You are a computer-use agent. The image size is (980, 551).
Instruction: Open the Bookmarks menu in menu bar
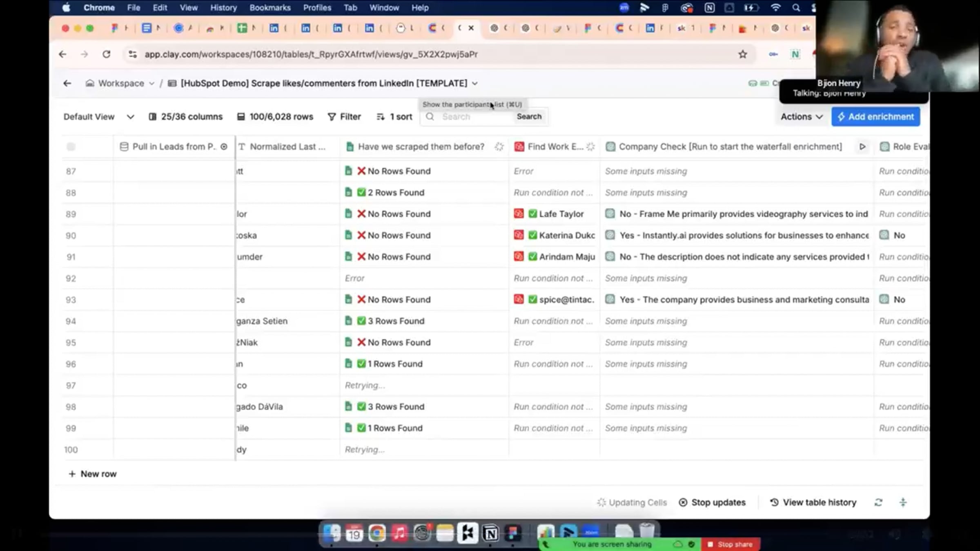click(270, 8)
